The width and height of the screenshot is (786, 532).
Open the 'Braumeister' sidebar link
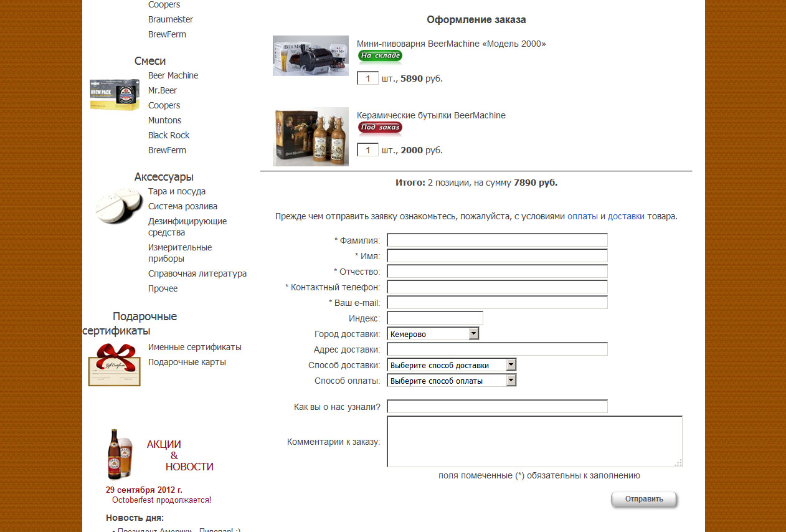[171, 19]
